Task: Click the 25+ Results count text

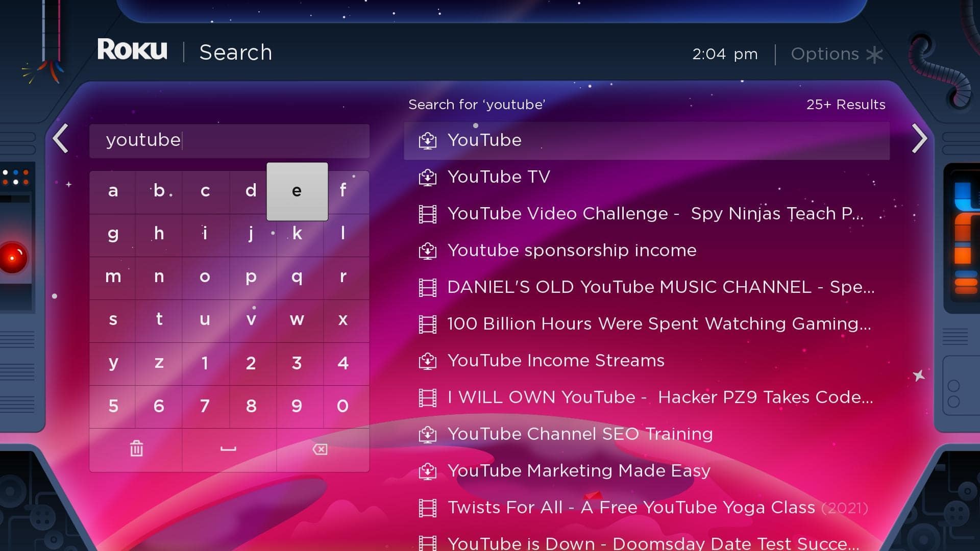Action: pyautogui.click(x=846, y=105)
